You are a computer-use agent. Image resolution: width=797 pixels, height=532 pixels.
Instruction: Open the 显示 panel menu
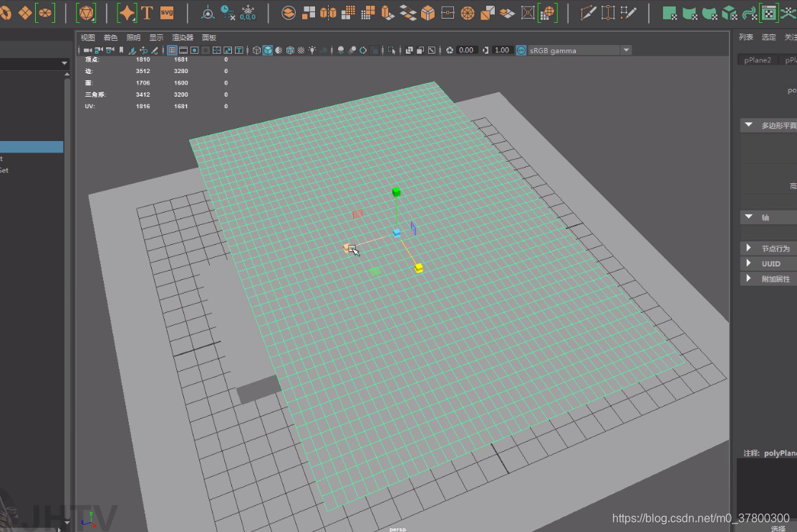pos(156,38)
